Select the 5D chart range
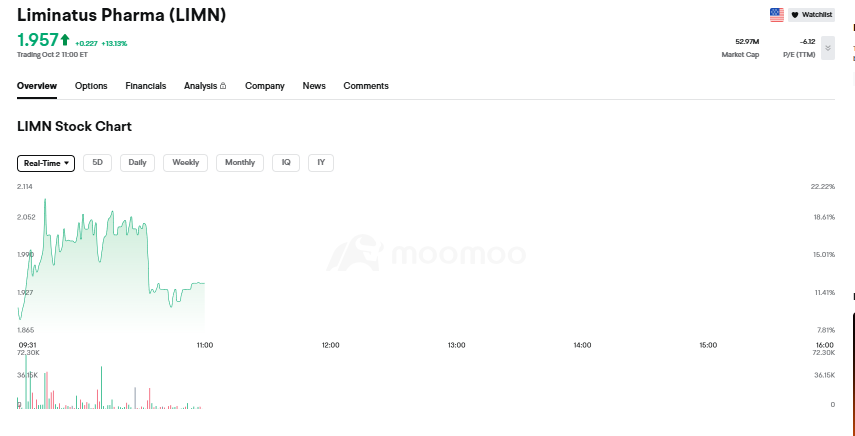The width and height of the screenshot is (855, 436). 98,162
